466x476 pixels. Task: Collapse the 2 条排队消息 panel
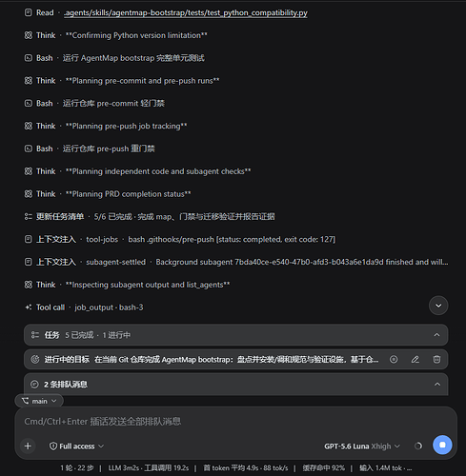[x=437, y=385]
